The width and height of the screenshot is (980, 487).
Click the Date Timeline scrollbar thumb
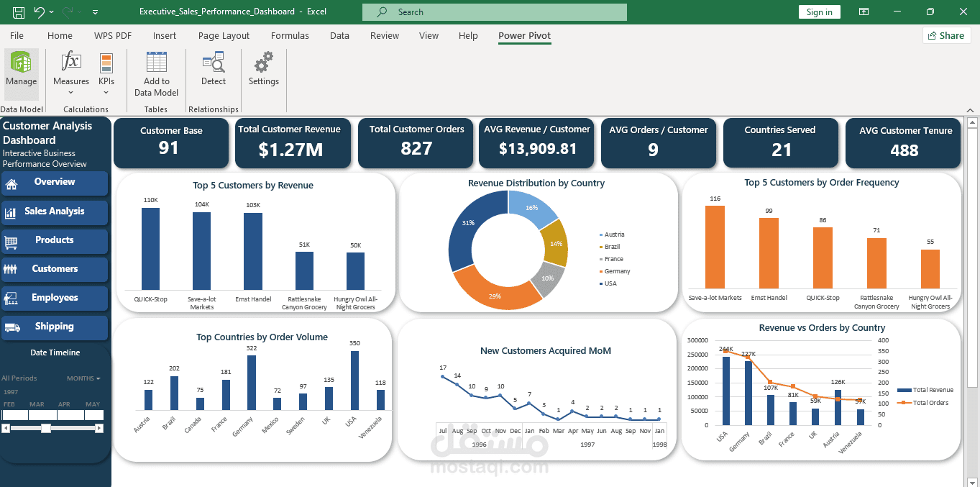coord(46,428)
